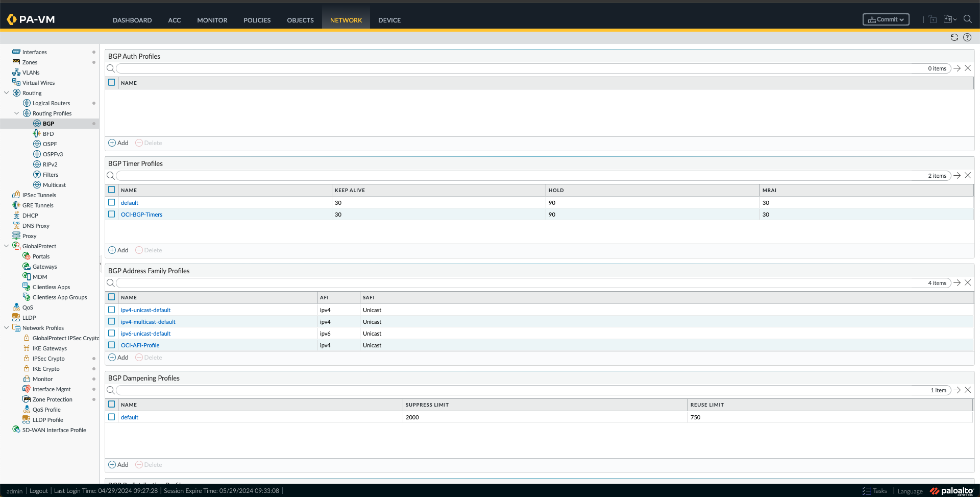
Task: Switch to the POLICIES tab
Action: 257,20
